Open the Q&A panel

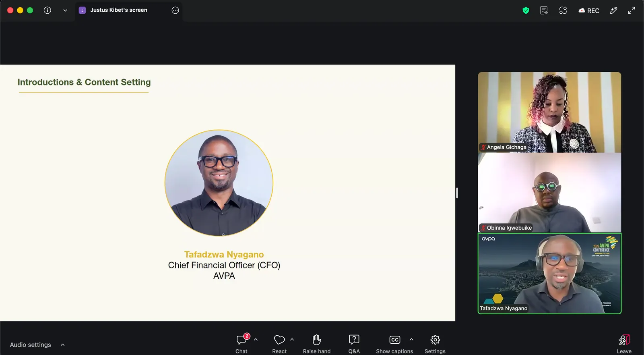354,344
